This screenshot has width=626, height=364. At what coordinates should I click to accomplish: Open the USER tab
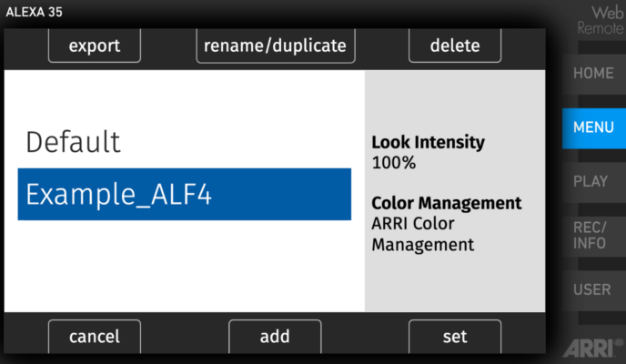tap(594, 289)
